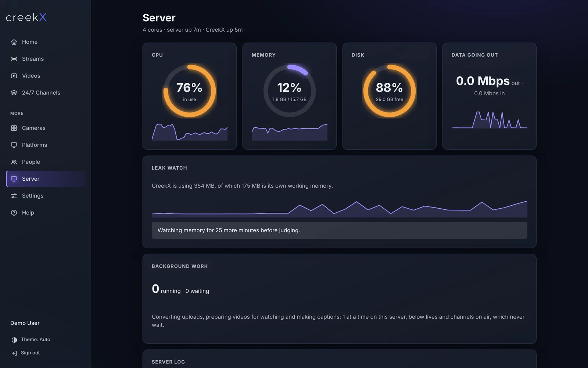
Task: Click the "0.0 Mbps in" text
Action: [490, 93]
